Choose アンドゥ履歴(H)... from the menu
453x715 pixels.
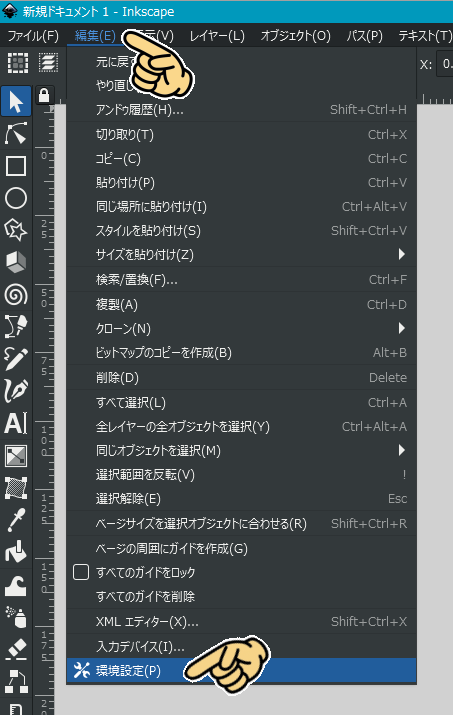click(x=242, y=109)
